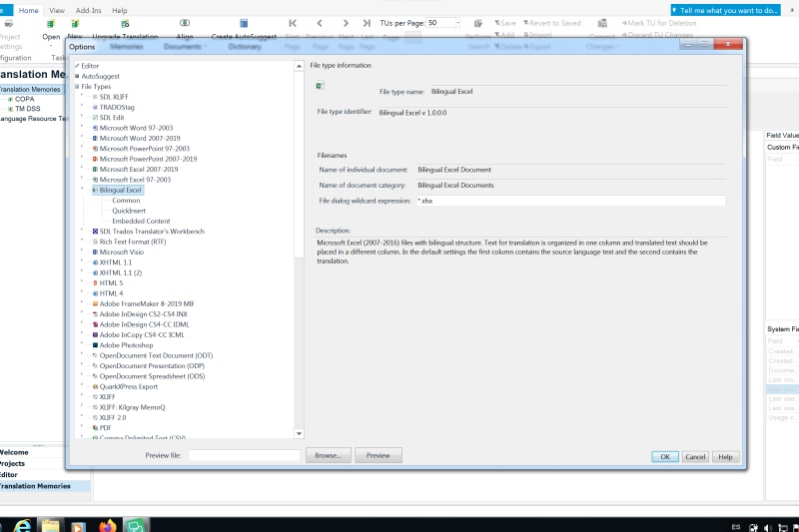
Task: Click the Bilingual Excel tree icon
Action: (x=95, y=190)
